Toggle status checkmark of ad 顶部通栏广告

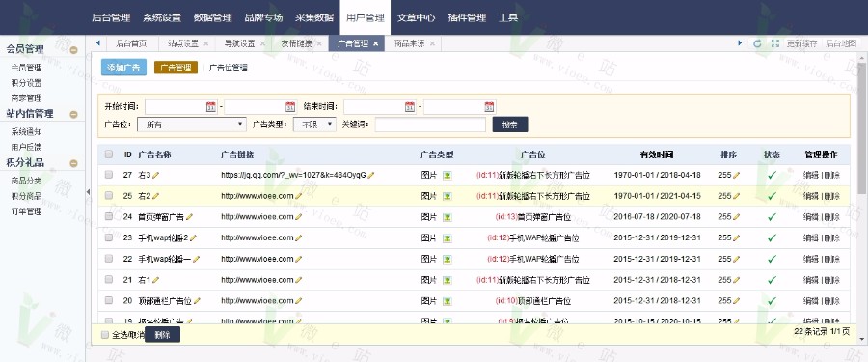772,301
